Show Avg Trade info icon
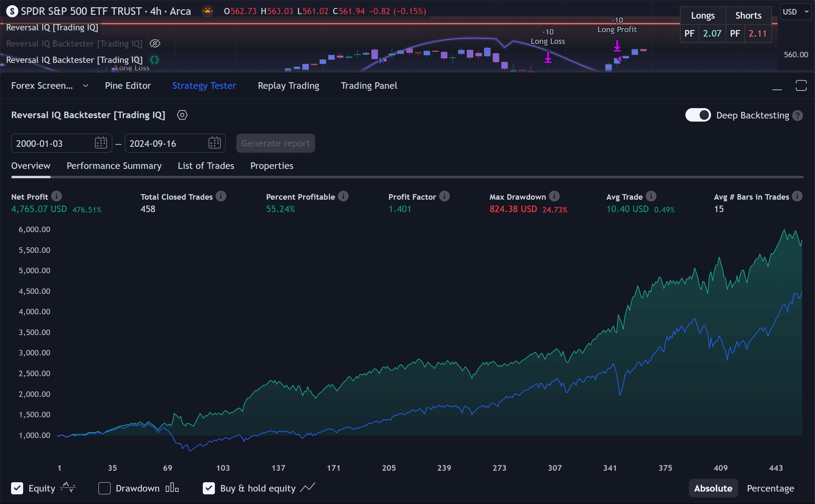 tap(651, 196)
